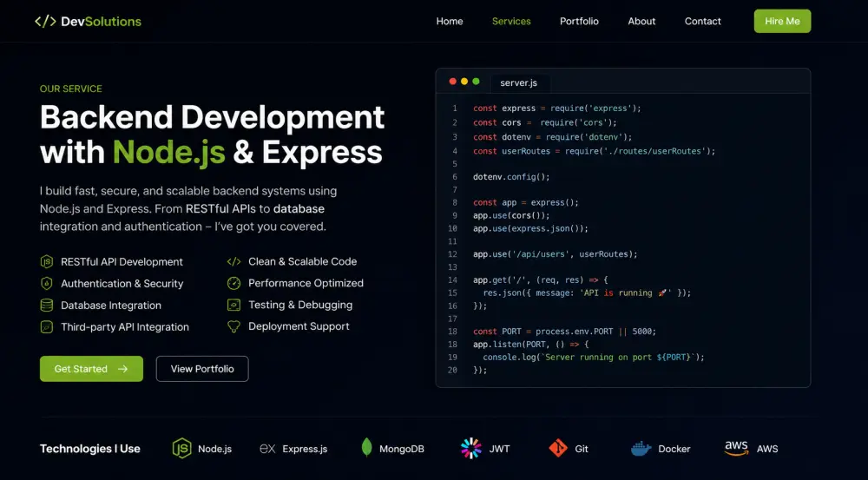Click the Node.js hexagon logo
868x480 pixels.
[181, 449]
